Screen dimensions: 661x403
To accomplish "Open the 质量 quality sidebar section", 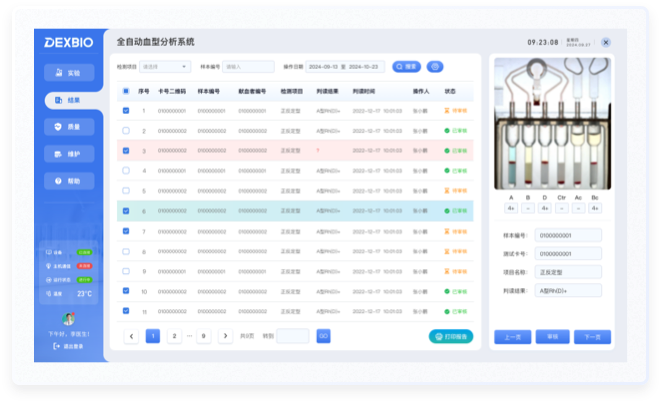I will tap(69, 127).
